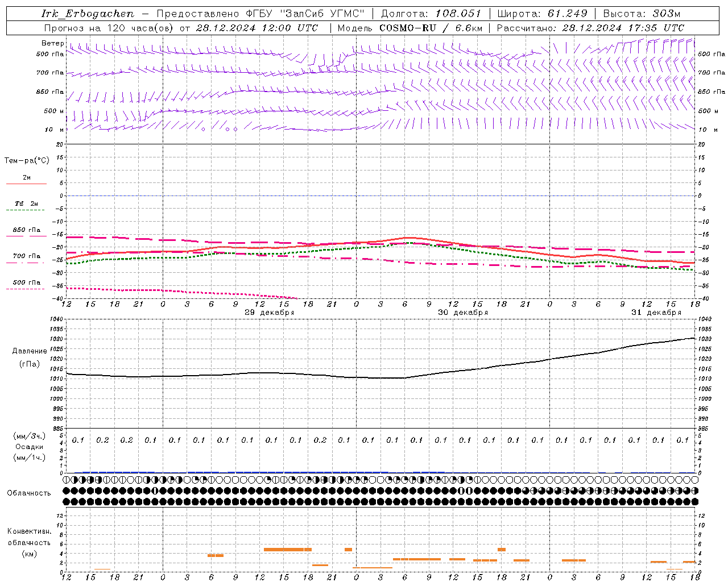Click the right temperature axis value '20'
728x582 pixels.
coord(702,144)
